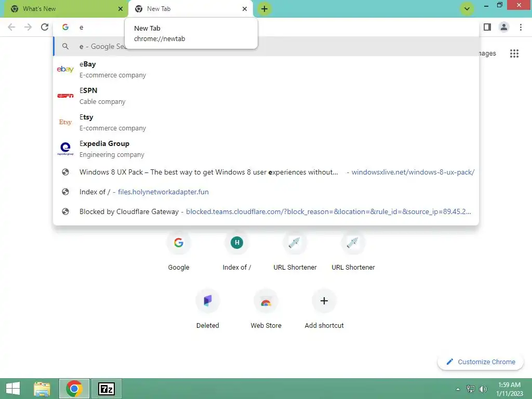This screenshot has width=532, height=399.
Task: Open the 'Index of /' shortcut tile
Action: pyautogui.click(x=237, y=251)
